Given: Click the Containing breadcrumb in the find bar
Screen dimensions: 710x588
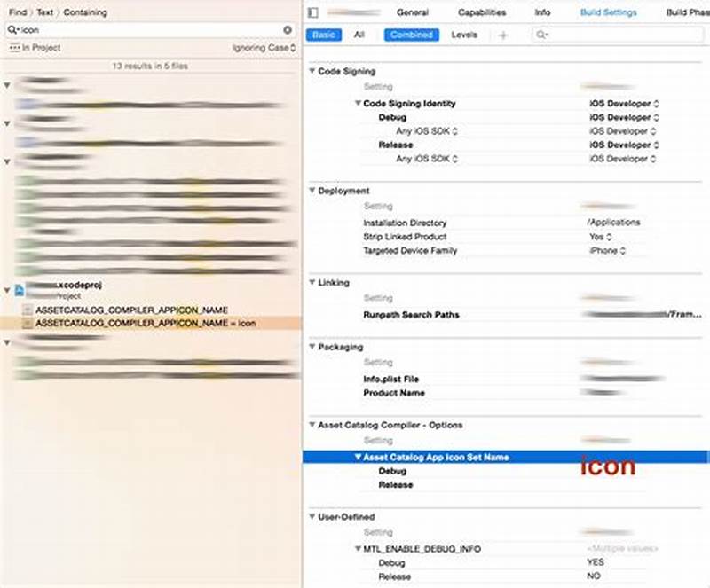Looking at the screenshot, I should (x=87, y=12).
